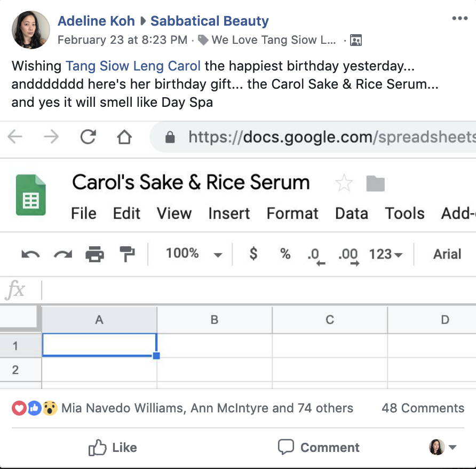Screen dimensions: 476x469
Task: Open the 123 number format dropdown
Action: tap(385, 254)
